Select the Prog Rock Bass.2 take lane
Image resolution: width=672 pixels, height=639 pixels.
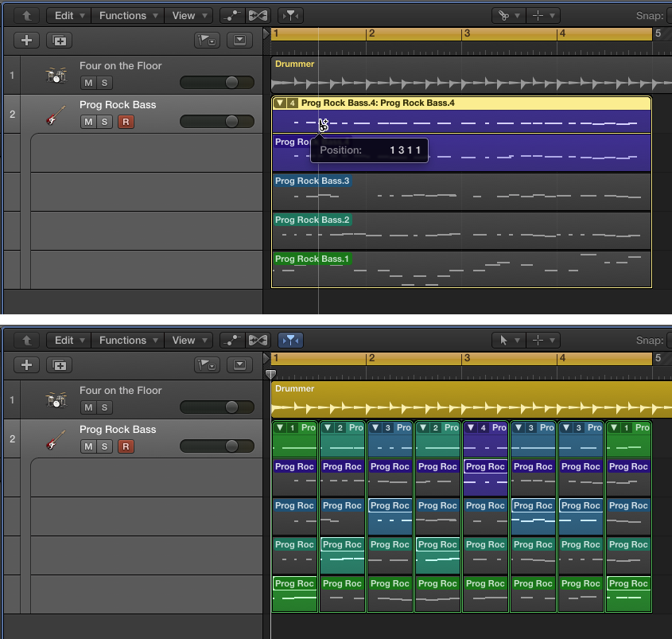[x=461, y=231]
